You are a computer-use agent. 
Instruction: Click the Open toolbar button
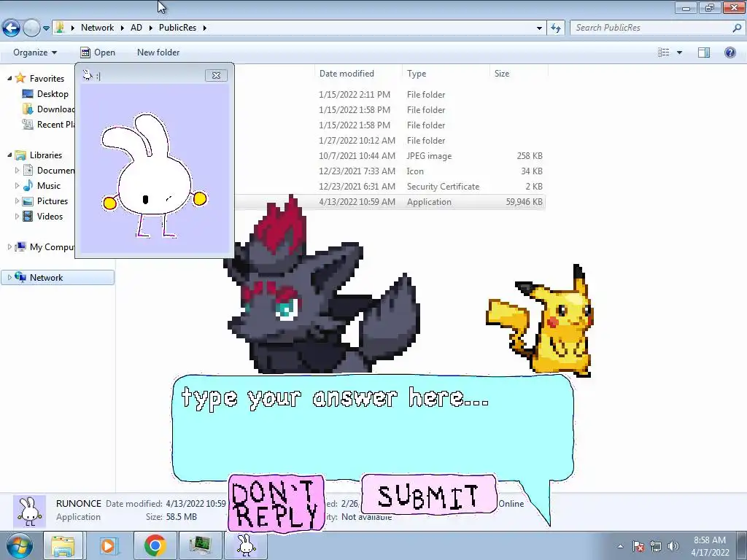pyautogui.click(x=98, y=52)
